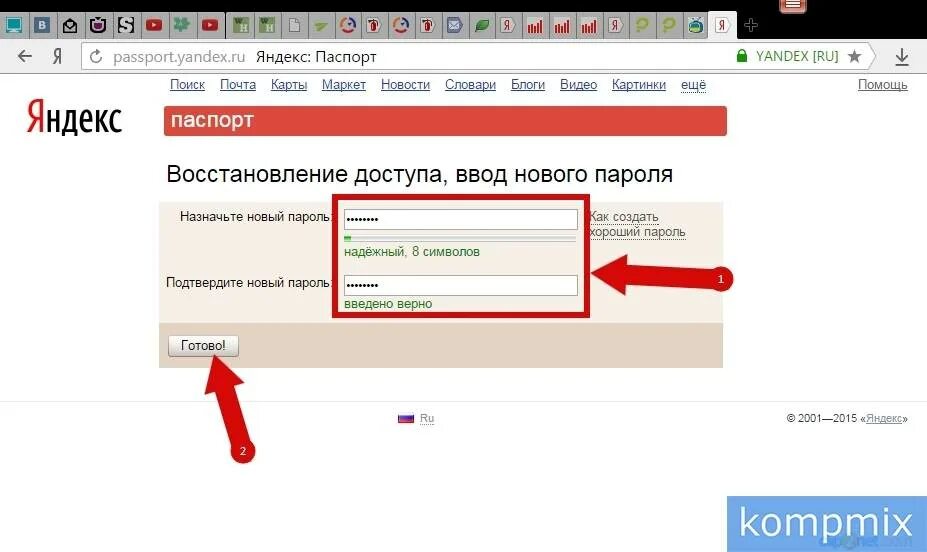This screenshot has width=927, height=552.
Task: Open the Почта link
Action: pyautogui.click(x=238, y=85)
